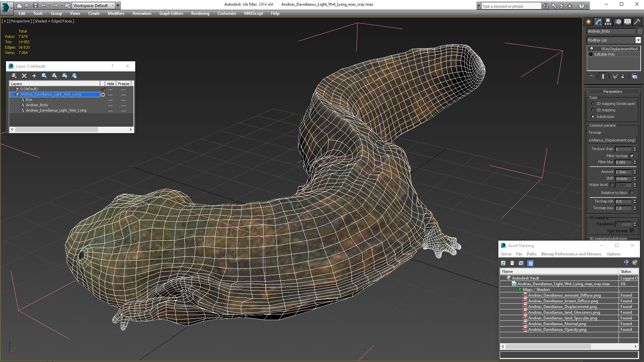Open the Rendering menu

point(200,13)
